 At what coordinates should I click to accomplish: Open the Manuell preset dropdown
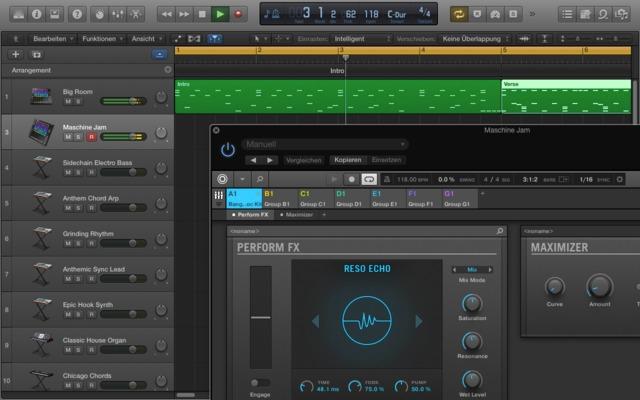click(325, 144)
